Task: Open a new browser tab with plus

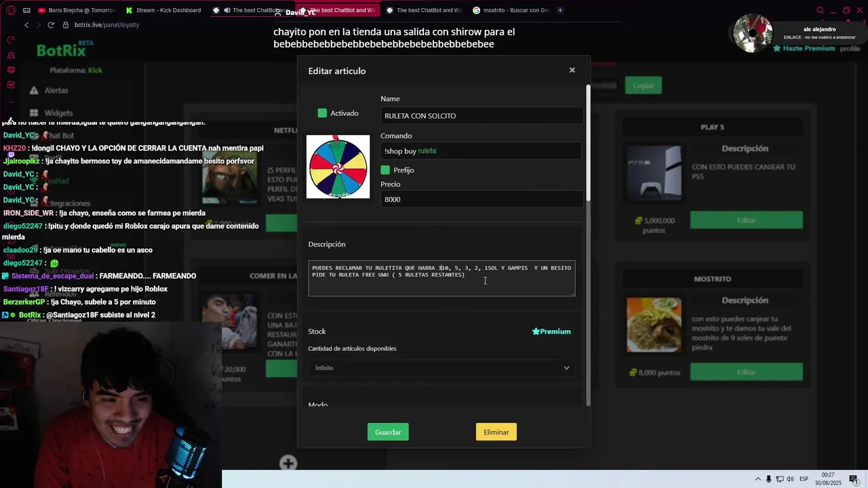Action: click(560, 10)
